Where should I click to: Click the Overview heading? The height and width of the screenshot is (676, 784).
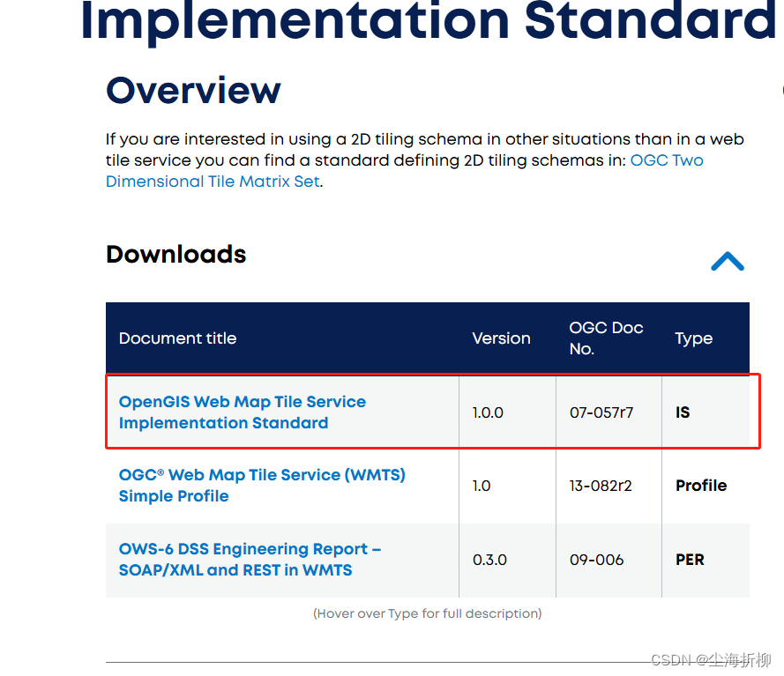[x=193, y=91]
